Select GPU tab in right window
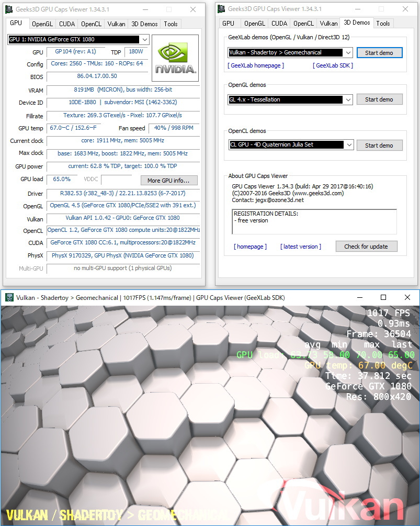Image resolution: width=420 pixels, height=526 pixels. tap(228, 23)
